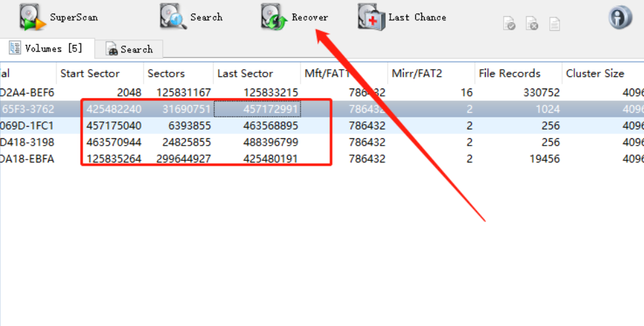Screen dimensions: 644x326
Task: Click sectors value 125831167
Action: (x=184, y=93)
